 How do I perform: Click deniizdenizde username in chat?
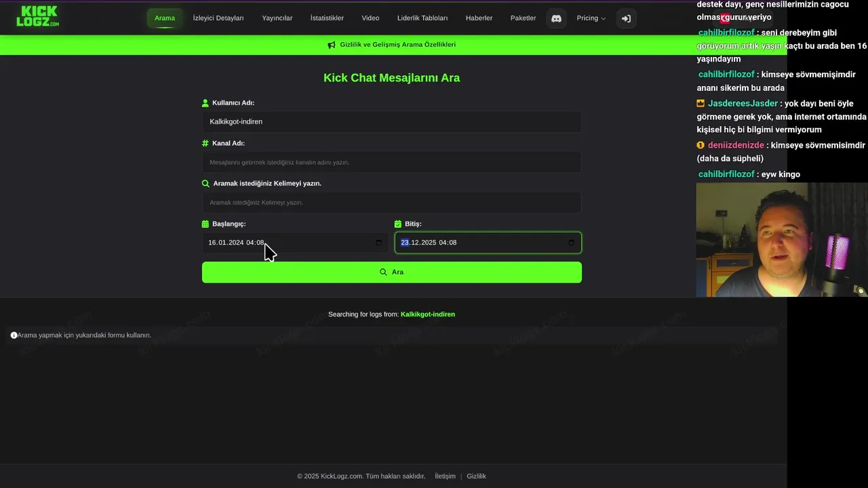tap(736, 145)
